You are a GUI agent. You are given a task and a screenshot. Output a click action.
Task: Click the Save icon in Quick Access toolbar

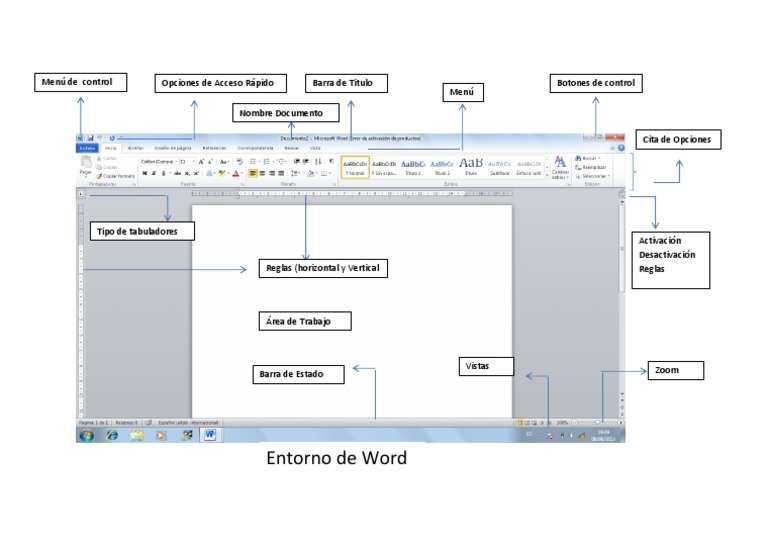(x=90, y=138)
